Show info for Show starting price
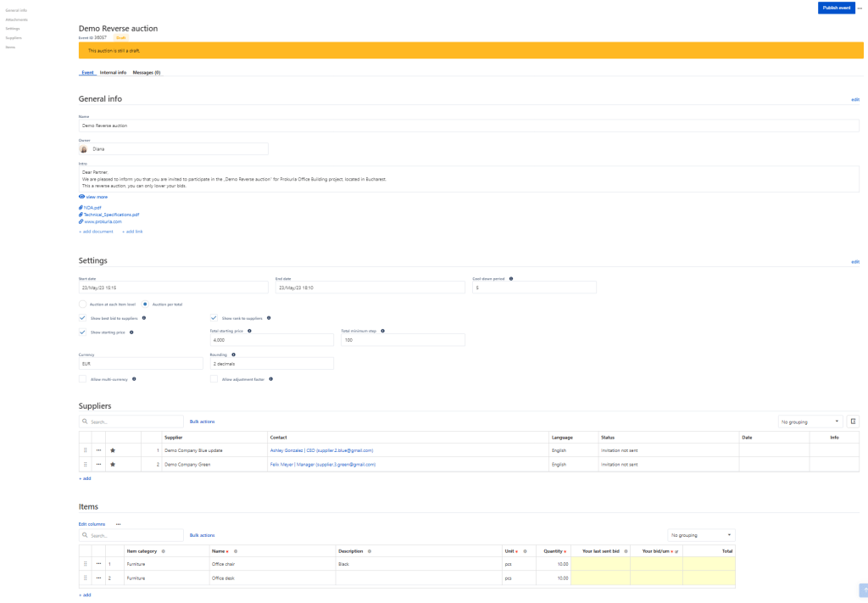This screenshot has height=603, width=868. (131, 332)
